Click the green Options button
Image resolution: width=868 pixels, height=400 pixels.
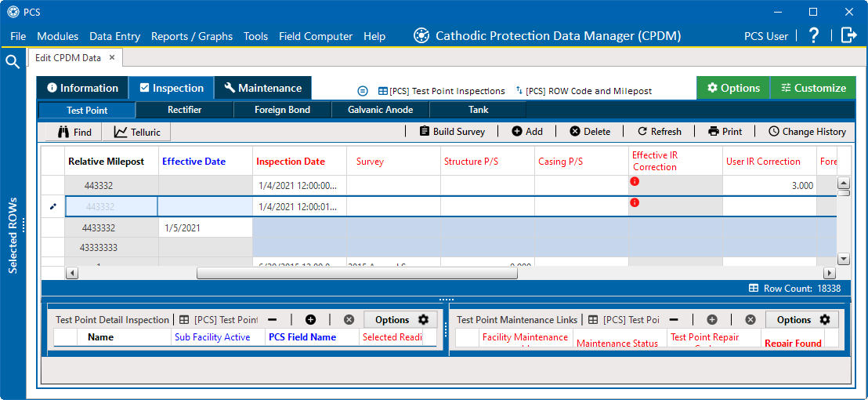point(733,88)
